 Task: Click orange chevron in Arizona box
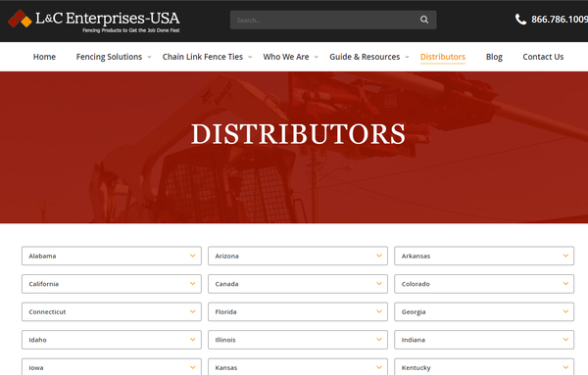click(x=379, y=256)
